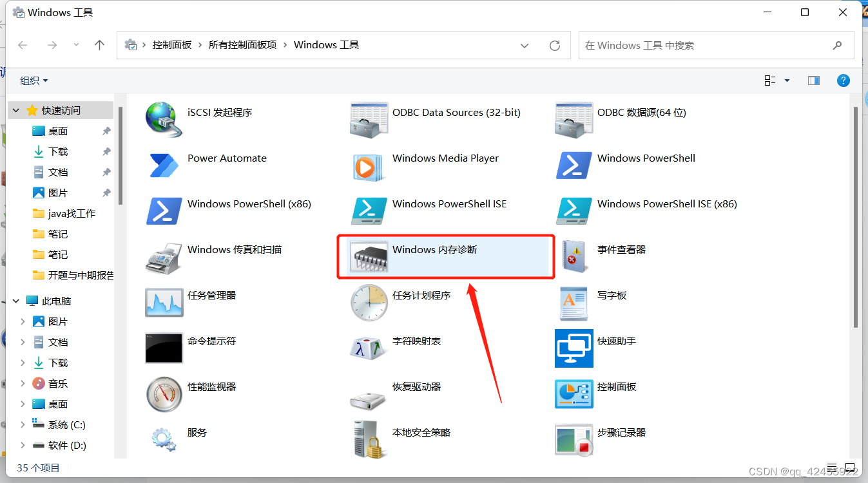This screenshot has height=483, width=868.
Task: Launch the 任务计划程序 clock icon
Action: tap(369, 303)
